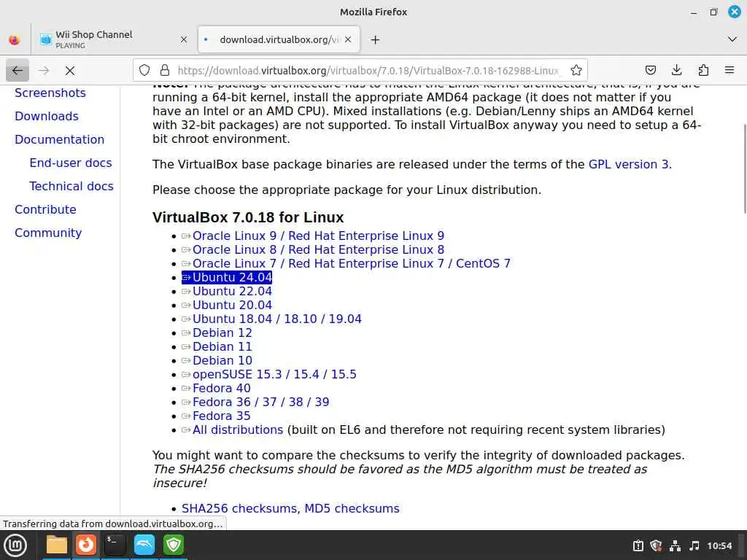Click the security shield tray icon
Viewport: 747px width, 560px height.
(656, 545)
